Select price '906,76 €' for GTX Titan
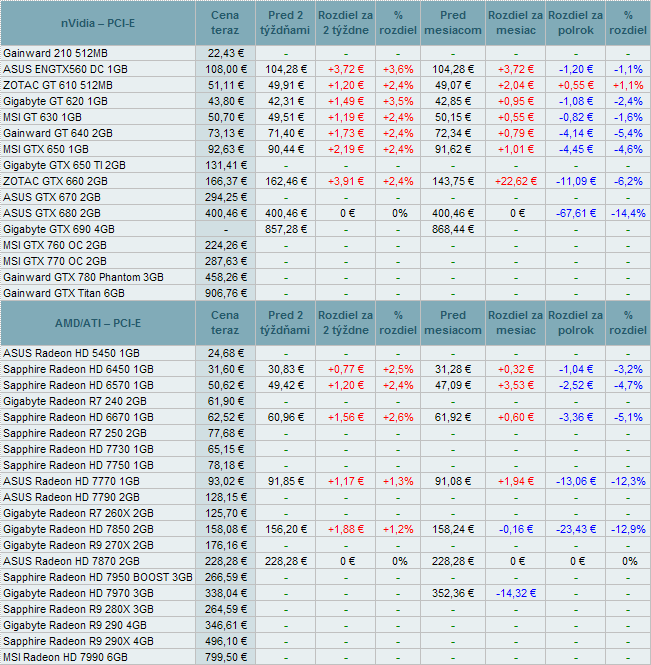Viewport: 651px width, 665px height. point(226,293)
